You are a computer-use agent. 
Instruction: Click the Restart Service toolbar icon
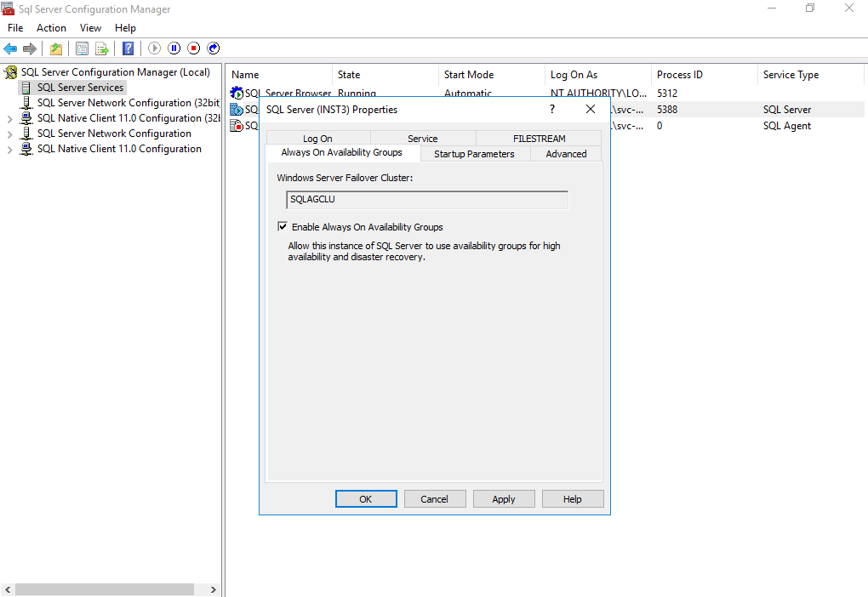213,48
